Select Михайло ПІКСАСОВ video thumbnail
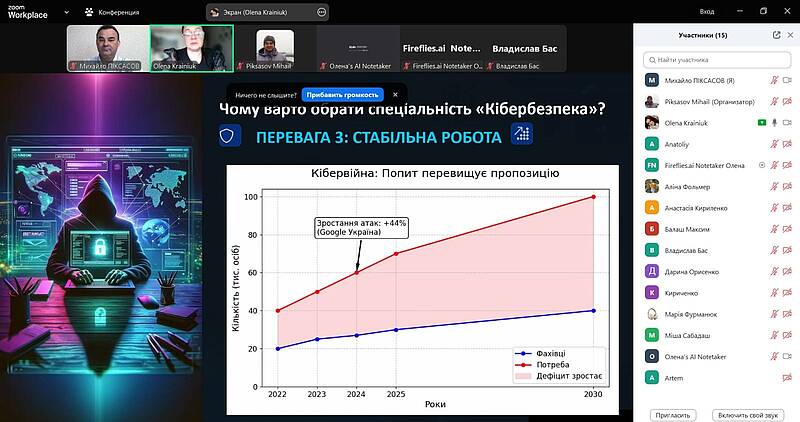The height and width of the screenshot is (422, 800). 108,48
